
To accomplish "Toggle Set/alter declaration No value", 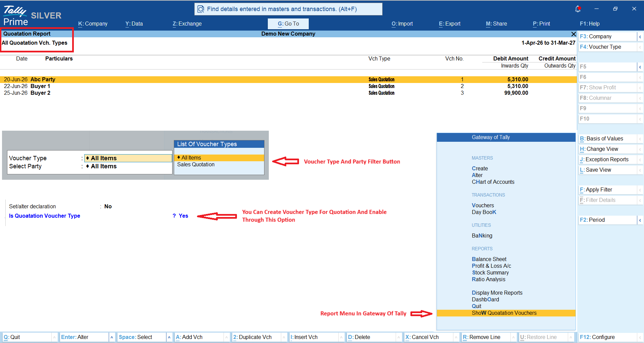I will (108, 207).
